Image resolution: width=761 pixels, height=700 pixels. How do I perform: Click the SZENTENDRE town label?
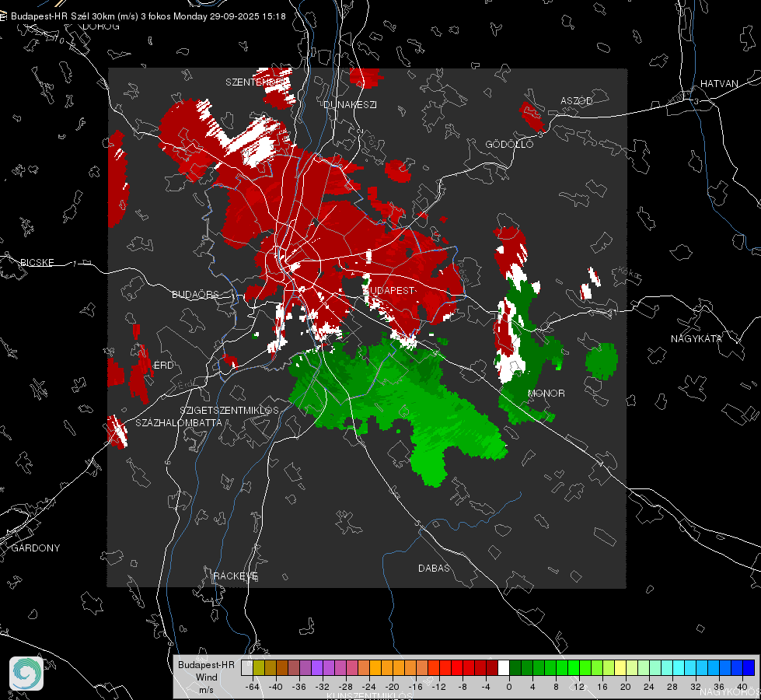click(x=255, y=82)
